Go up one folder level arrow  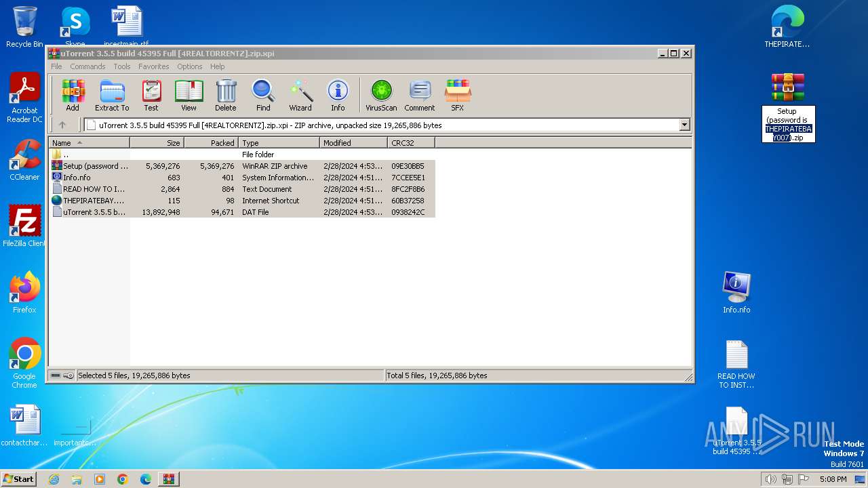[x=62, y=125]
